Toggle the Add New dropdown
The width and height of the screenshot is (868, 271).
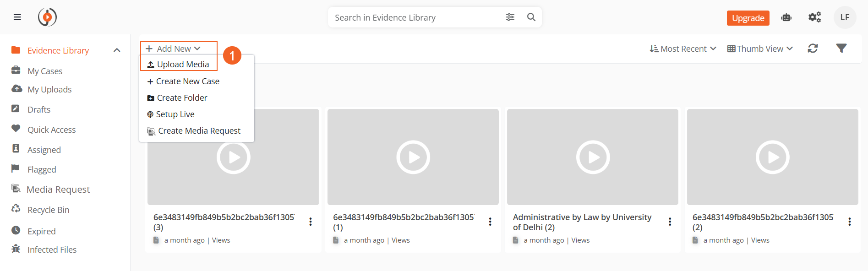click(x=173, y=49)
